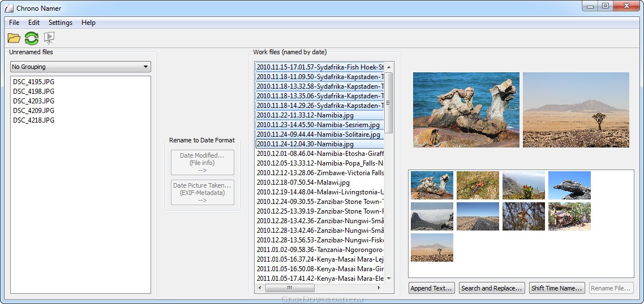Select the 2010.11.18-11.09.50 Kapstaden file
Screen dimensions: 644x304
(x=320, y=76)
